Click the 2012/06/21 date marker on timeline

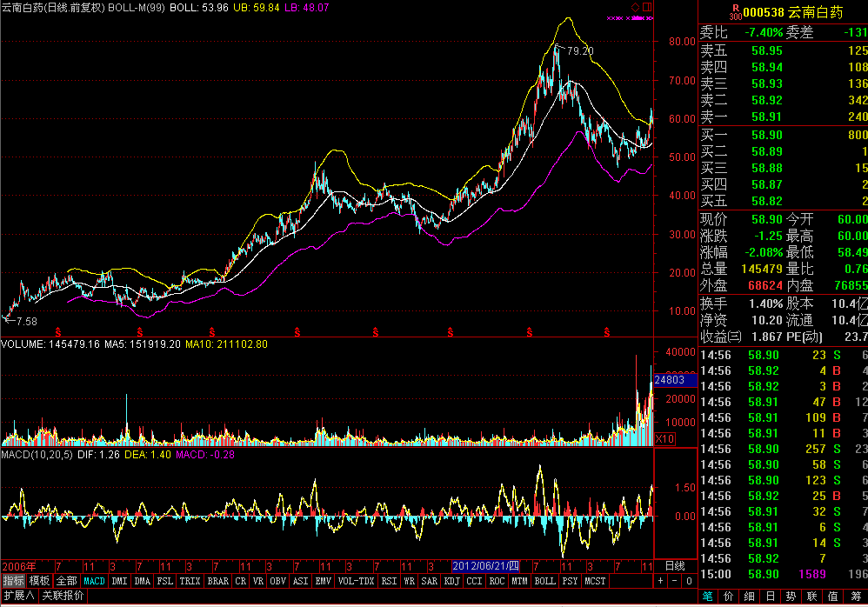tap(485, 566)
